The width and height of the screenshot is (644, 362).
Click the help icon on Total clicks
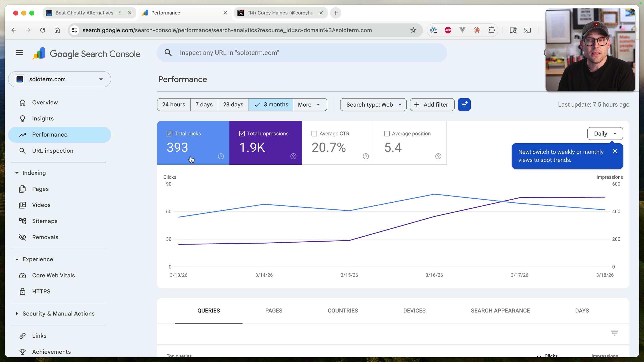221,156
